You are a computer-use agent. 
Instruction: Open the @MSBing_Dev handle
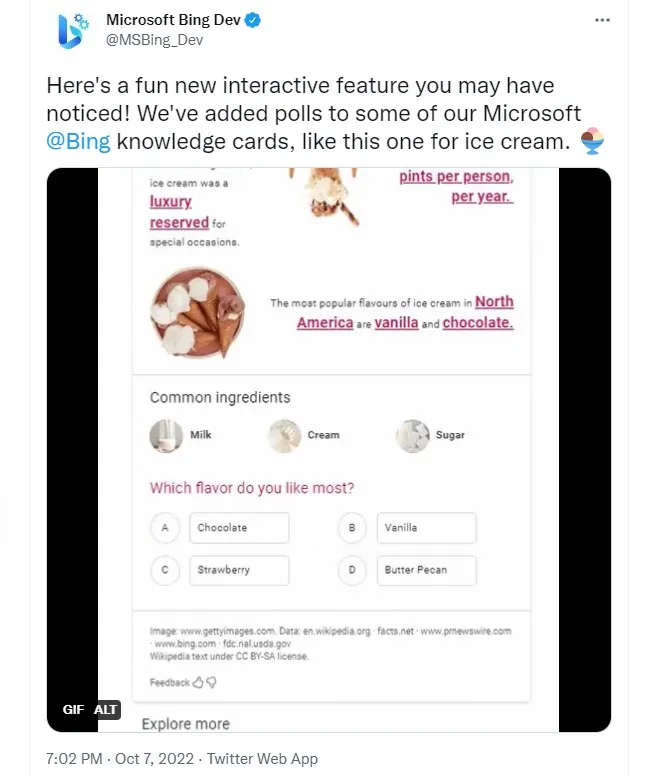[154, 40]
